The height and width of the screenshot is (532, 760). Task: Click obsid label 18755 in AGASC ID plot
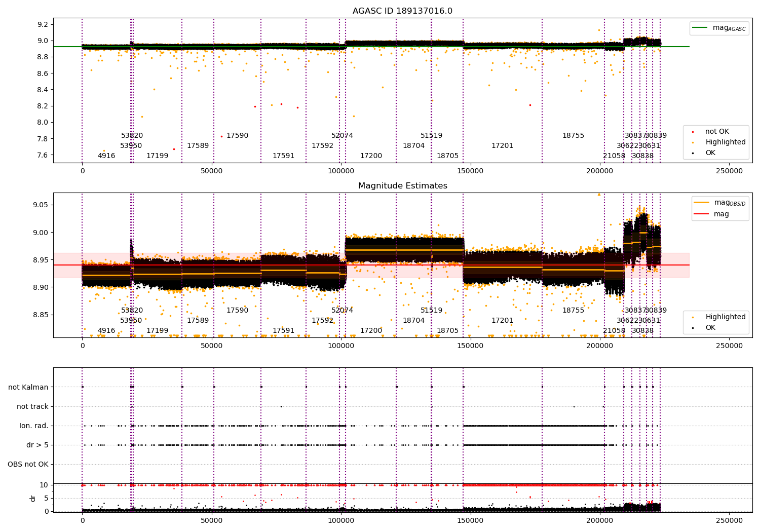574,136
